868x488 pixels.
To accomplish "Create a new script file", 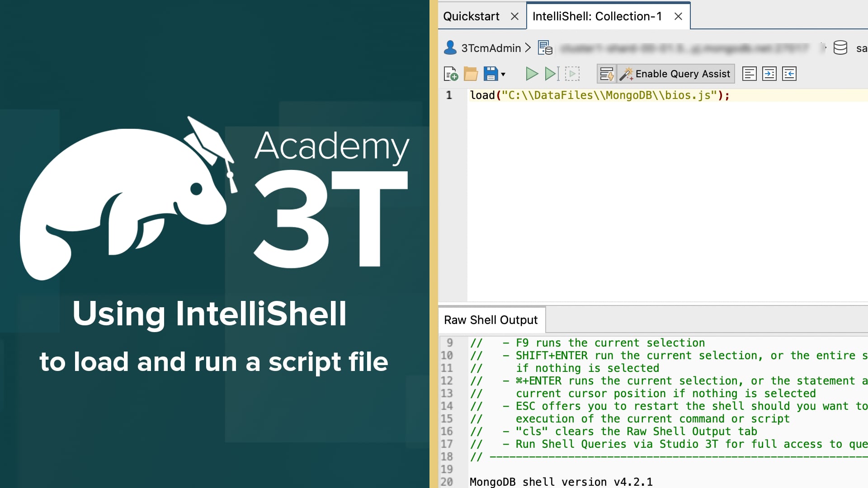I will point(451,74).
